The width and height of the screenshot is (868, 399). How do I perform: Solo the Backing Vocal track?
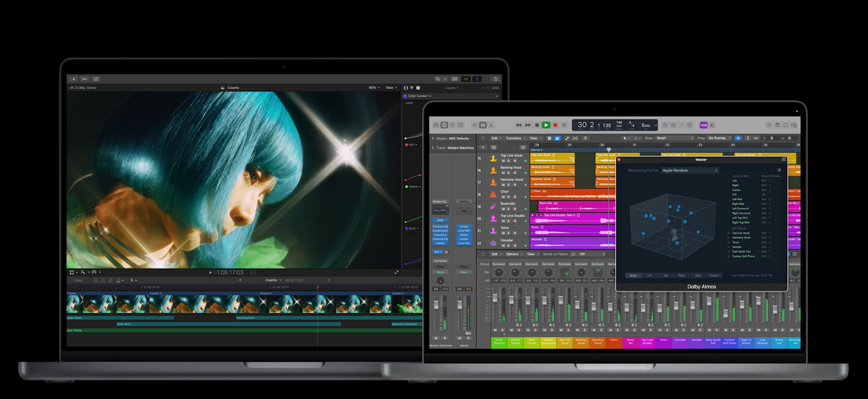point(509,173)
